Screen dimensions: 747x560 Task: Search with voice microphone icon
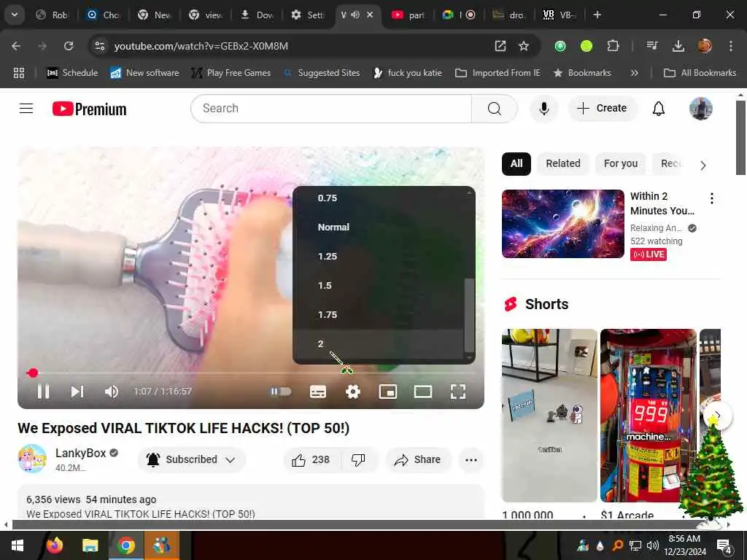(x=543, y=109)
